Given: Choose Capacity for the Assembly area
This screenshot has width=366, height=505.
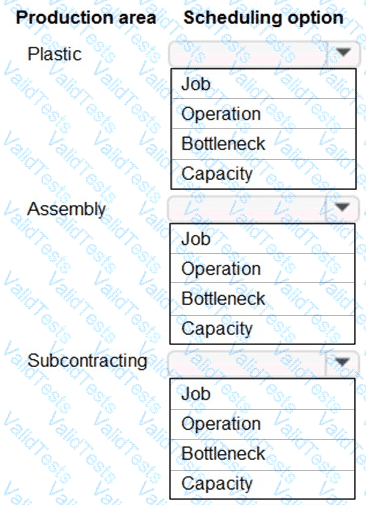Looking at the screenshot, I should 263,329.
